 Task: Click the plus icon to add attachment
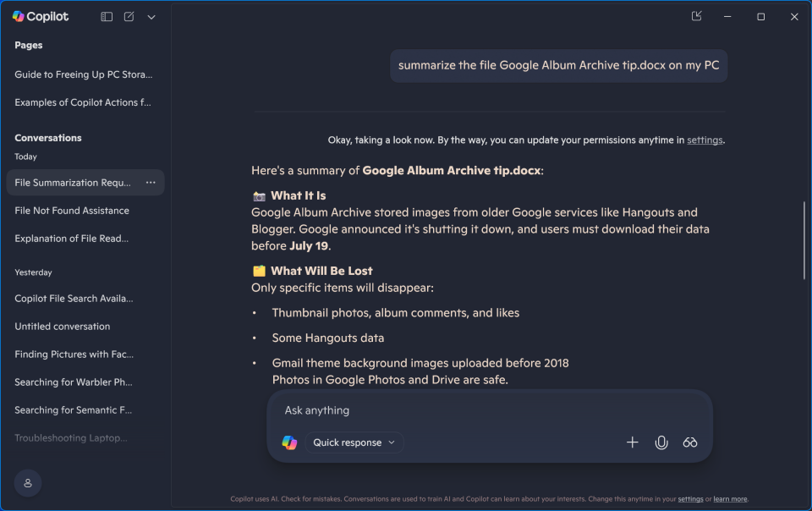pyautogui.click(x=632, y=442)
